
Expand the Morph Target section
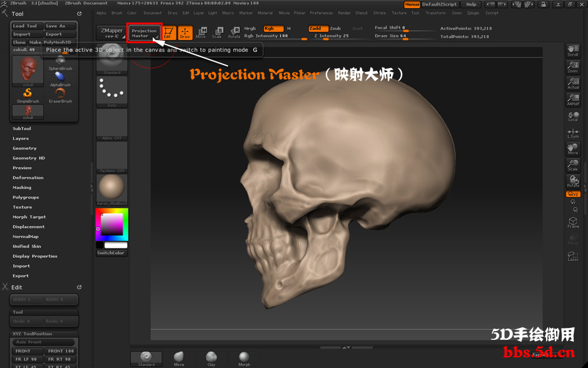[29, 217]
